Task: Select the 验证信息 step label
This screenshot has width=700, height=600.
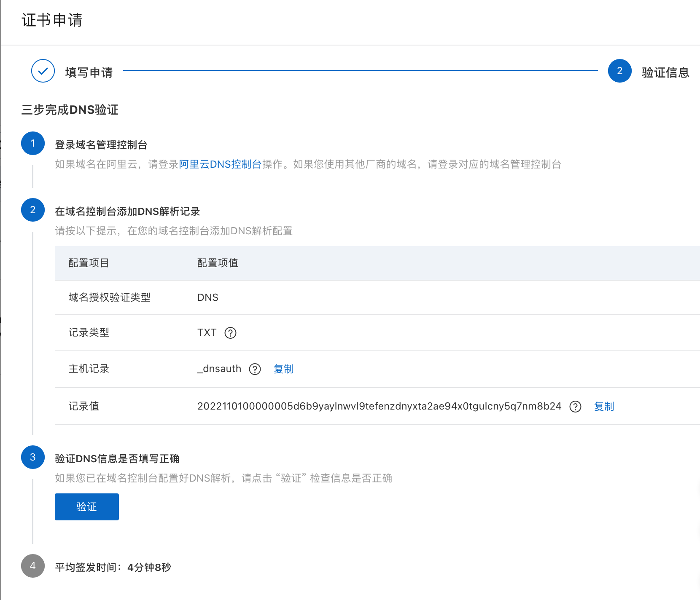Action: point(665,72)
